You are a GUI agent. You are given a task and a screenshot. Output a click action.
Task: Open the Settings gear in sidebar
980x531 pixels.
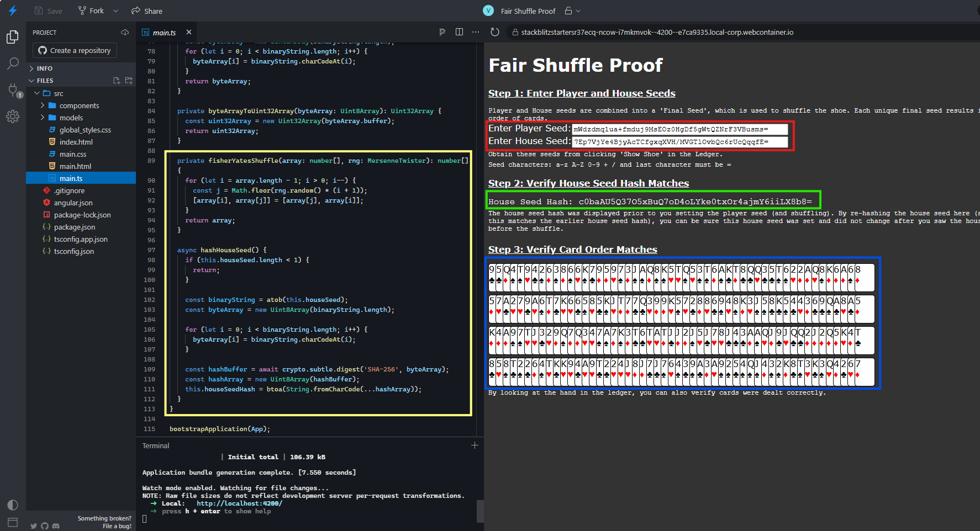point(13,116)
